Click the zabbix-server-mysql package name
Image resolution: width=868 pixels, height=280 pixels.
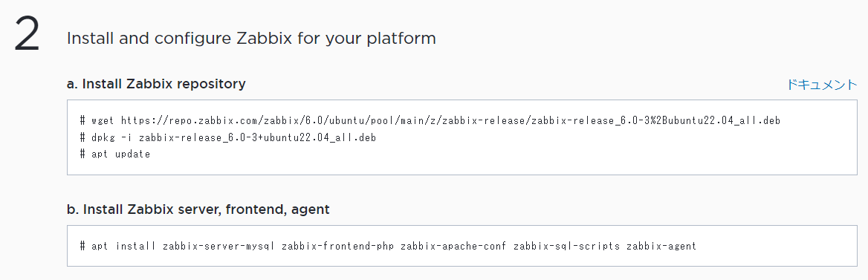click(219, 246)
